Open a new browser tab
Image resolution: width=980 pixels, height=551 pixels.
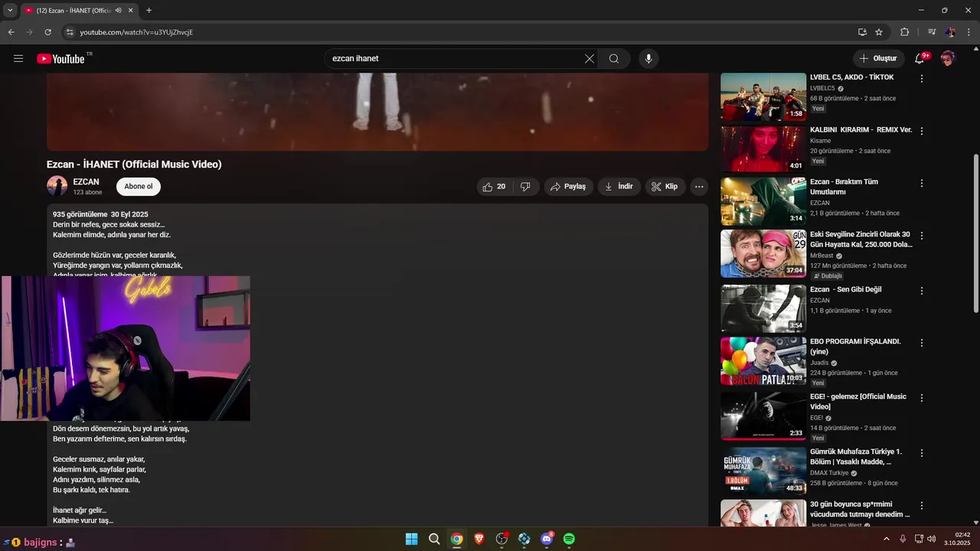pyautogui.click(x=149, y=11)
